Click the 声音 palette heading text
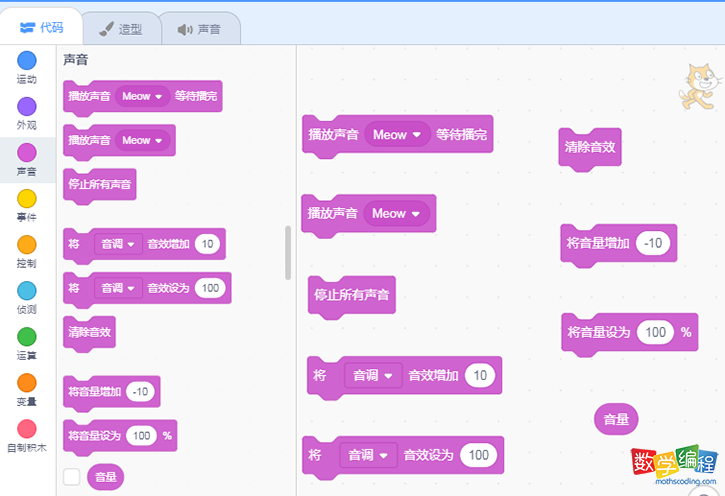The image size is (725, 496). [75, 60]
